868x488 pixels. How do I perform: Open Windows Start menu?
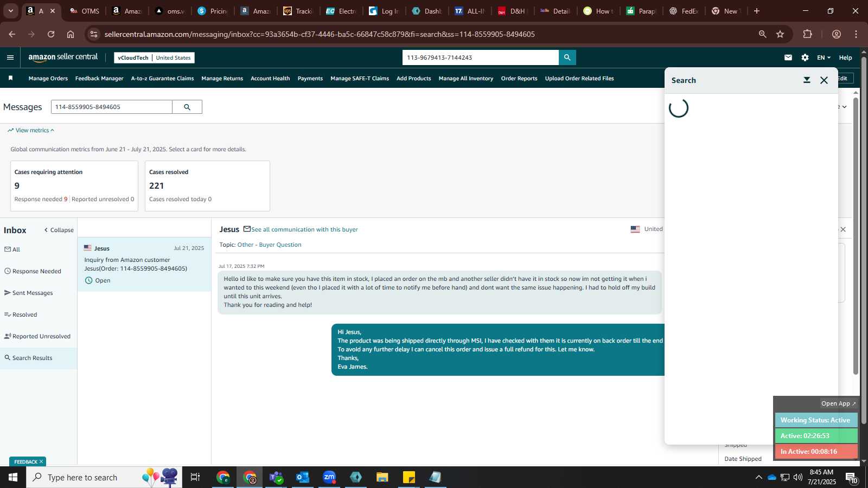coord(13,477)
